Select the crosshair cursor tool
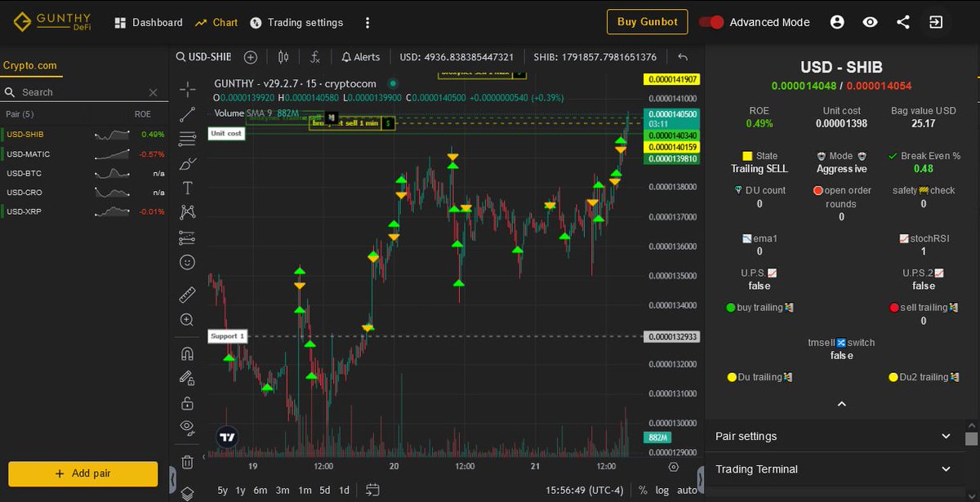The image size is (980, 502). (x=188, y=88)
